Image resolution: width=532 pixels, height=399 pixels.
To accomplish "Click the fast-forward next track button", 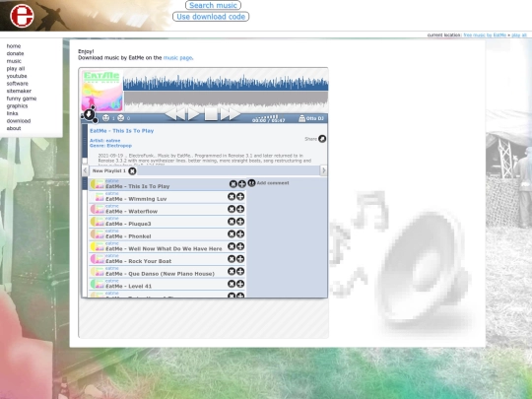I will [x=230, y=114].
